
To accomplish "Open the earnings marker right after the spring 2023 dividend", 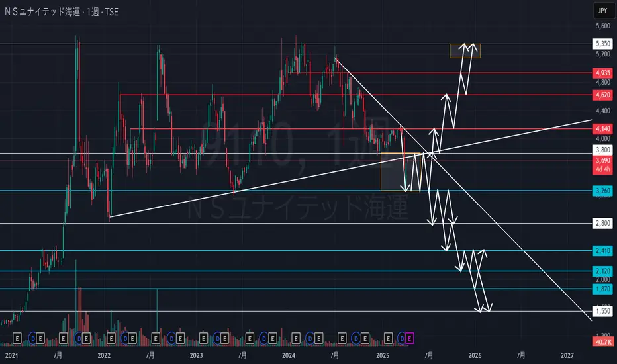I will [224, 338].
